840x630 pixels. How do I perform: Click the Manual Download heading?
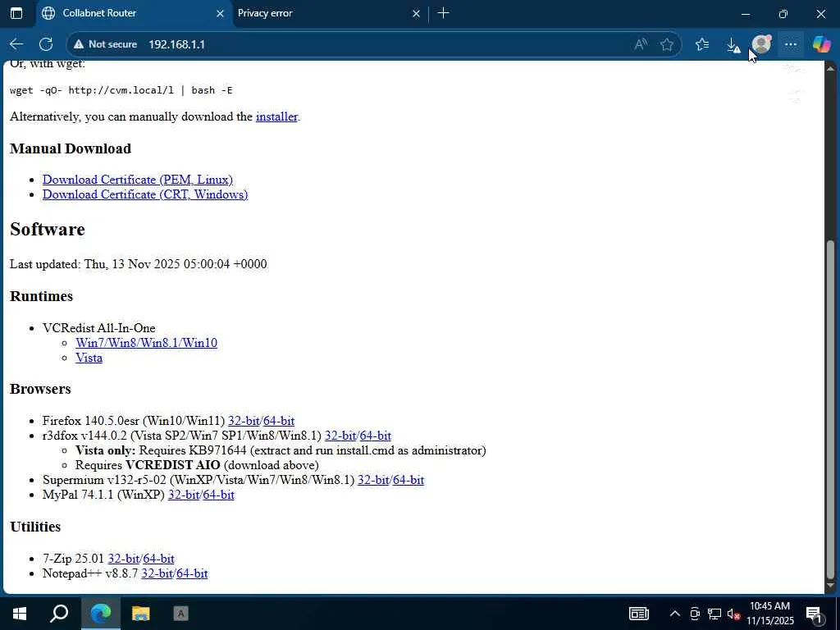tap(71, 148)
